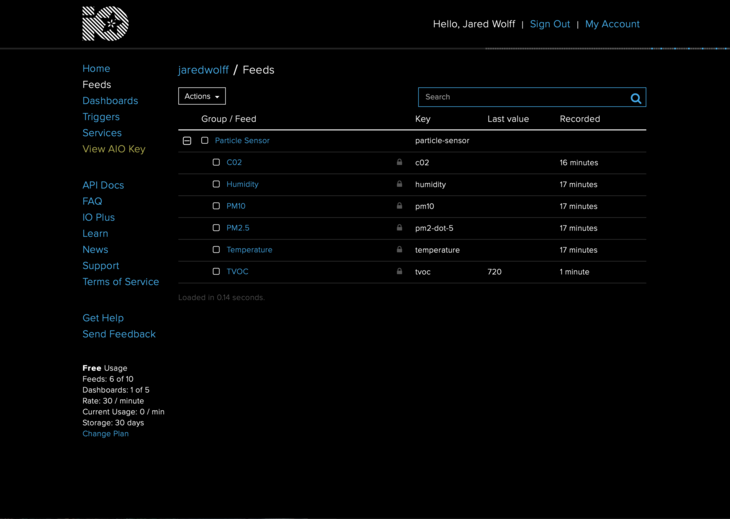This screenshot has width=730, height=519.
Task: Open the Actions dropdown
Action: click(202, 96)
